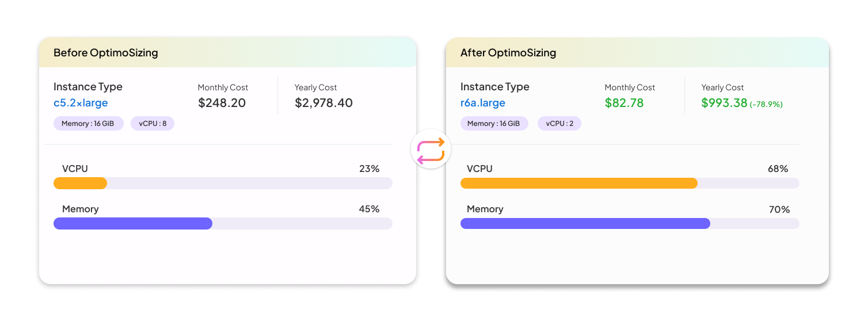The width and height of the screenshot is (868, 325).
Task: Click the swap arrows icon between cards
Action: coord(431,151)
